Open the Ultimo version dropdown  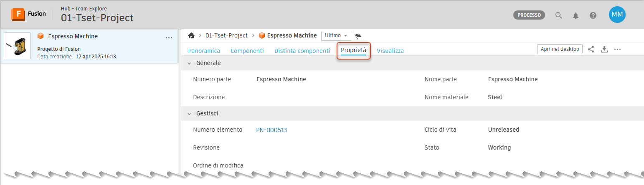click(x=336, y=35)
